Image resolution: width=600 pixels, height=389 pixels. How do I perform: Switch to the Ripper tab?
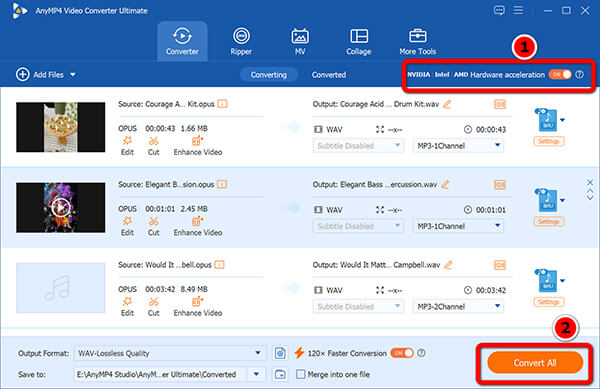(x=241, y=41)
